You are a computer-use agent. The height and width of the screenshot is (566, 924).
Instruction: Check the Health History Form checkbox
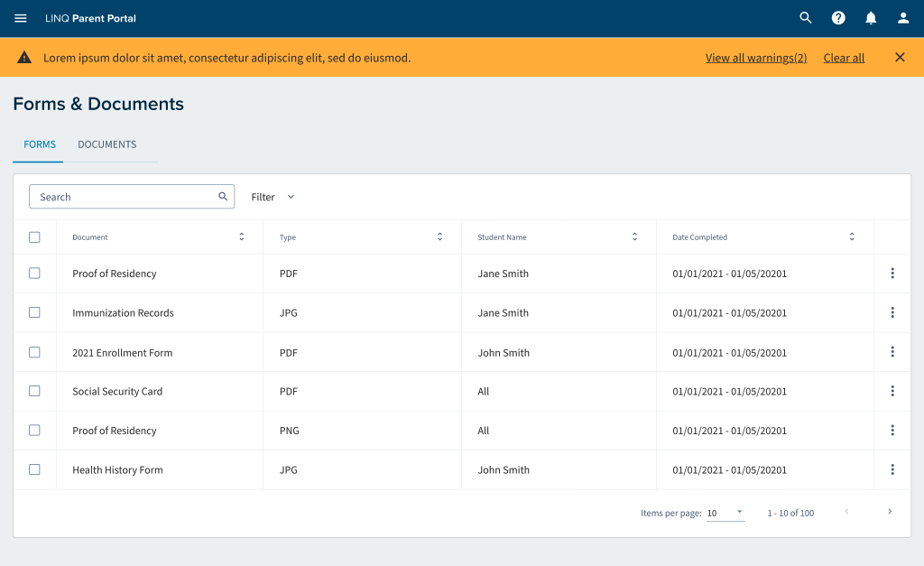(x=35, y=469)
